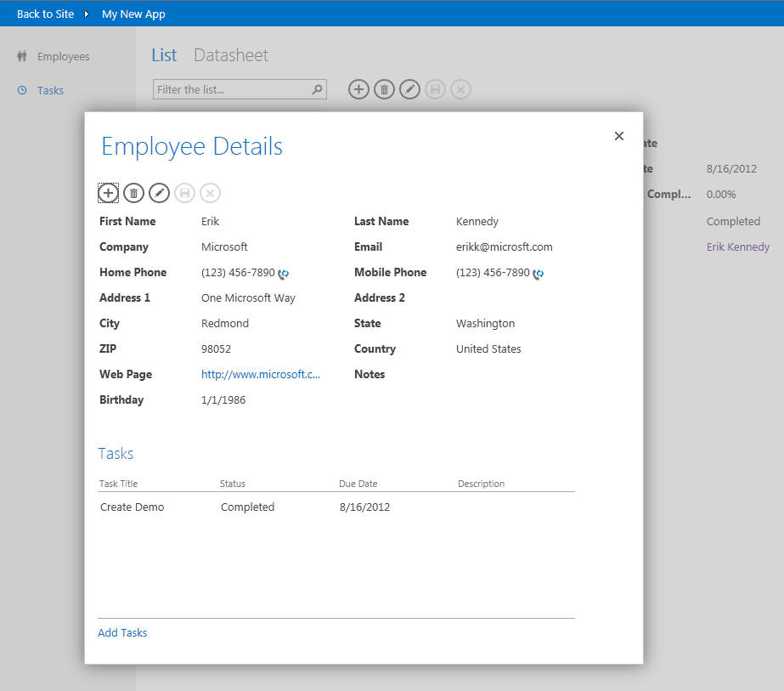Click the save icon in the dialog toolbar
784x691 pixels.
(x=184, y=193)
